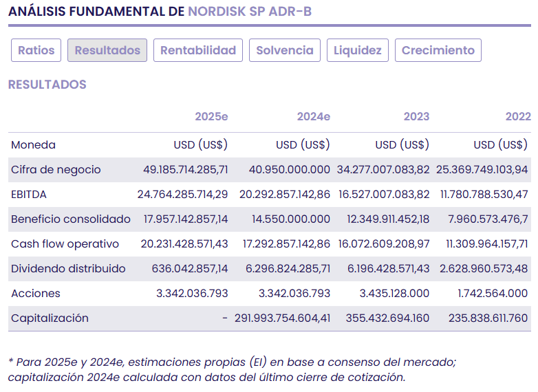Select EBITDA value 24.764.285.714,29
The width and height of the screenshot is (538, 392).
pyautogui.click(x=182, y=195)
